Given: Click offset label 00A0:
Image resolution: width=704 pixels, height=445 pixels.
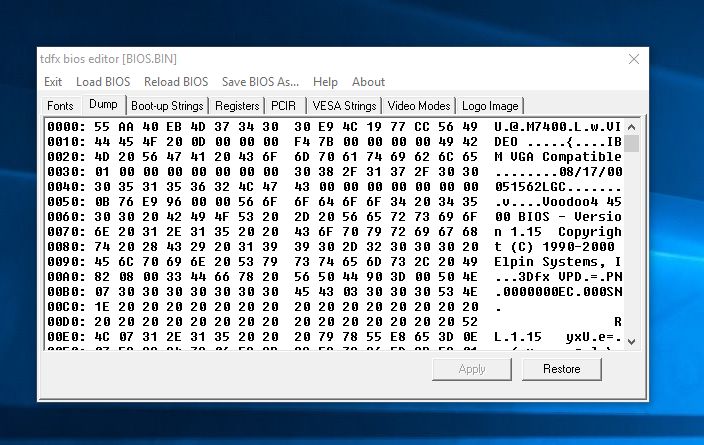Looking at the screenshot, I should point(66,277).
